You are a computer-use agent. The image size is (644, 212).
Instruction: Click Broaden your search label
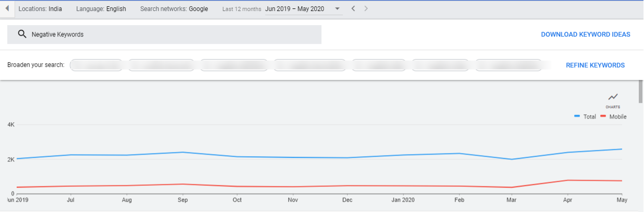point(36,65)
